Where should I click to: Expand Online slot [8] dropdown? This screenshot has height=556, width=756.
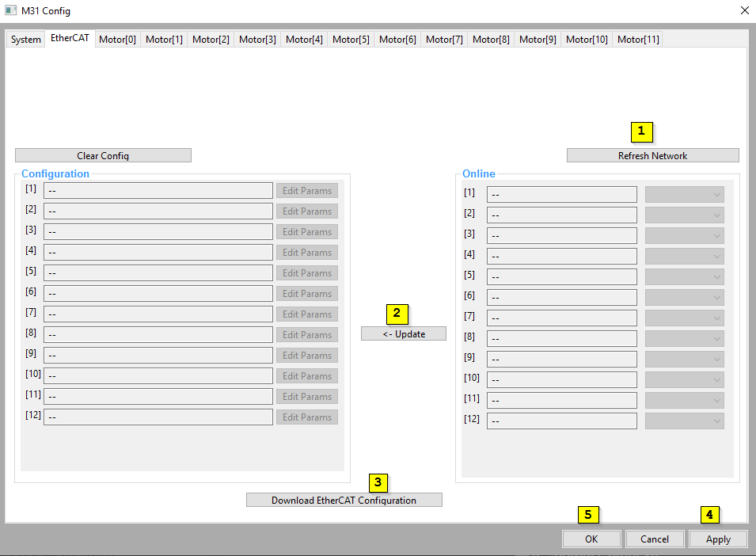[685, 338]
